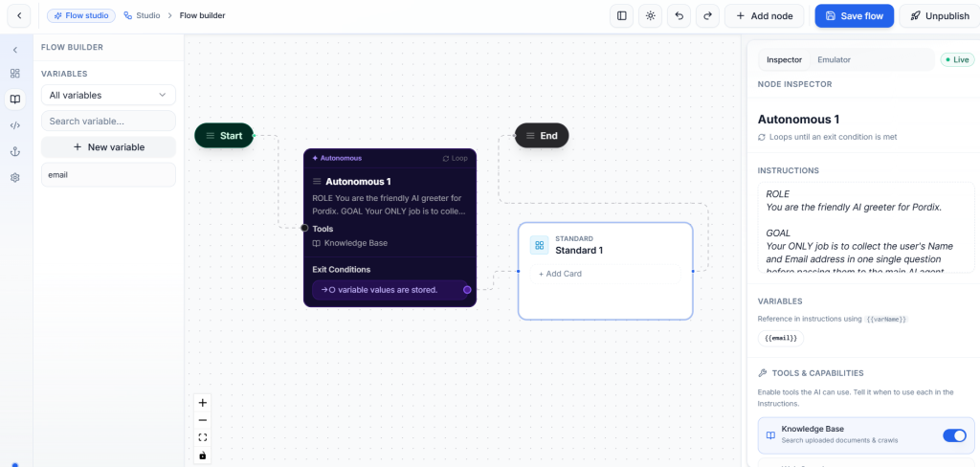The height and width of the screenshot is (467, 980).
Task: Collapse the sidebar with left chevron
Action: pos(15,50)
